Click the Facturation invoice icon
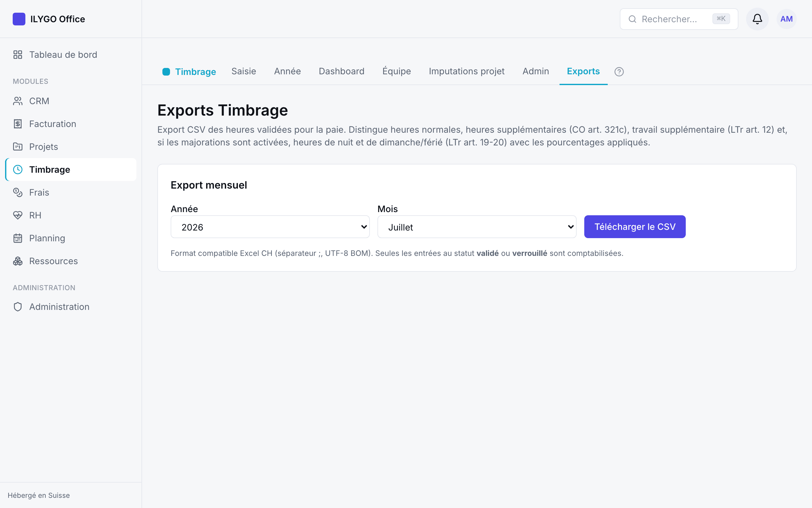812x508 pixels. [18, 124]
